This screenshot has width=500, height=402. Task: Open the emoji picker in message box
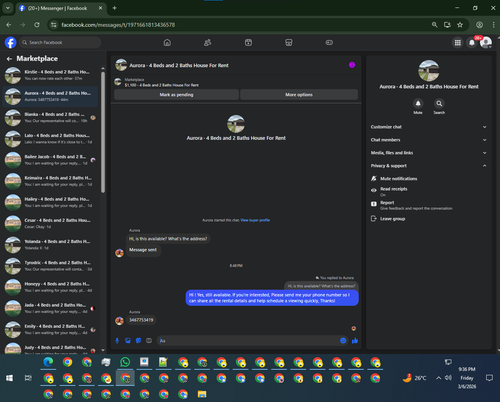(343, 341)
